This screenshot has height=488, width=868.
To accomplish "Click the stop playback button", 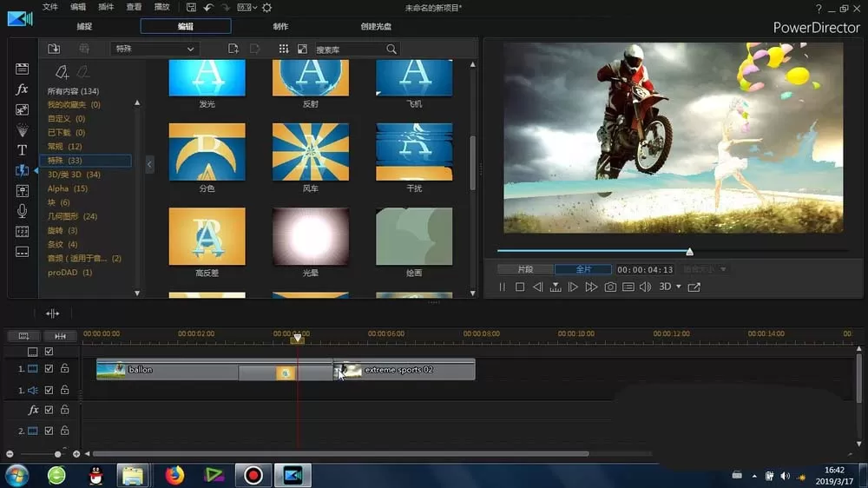I will (520, 287).
